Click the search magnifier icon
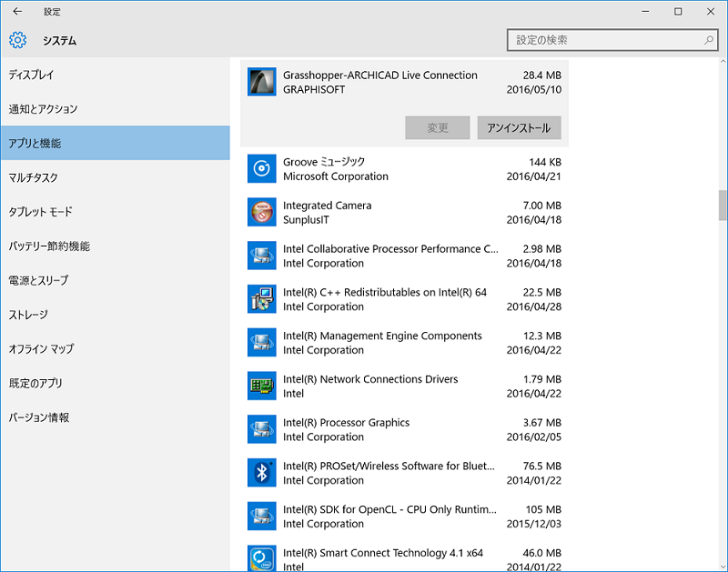The image size is (728, 572). point(709,41)
